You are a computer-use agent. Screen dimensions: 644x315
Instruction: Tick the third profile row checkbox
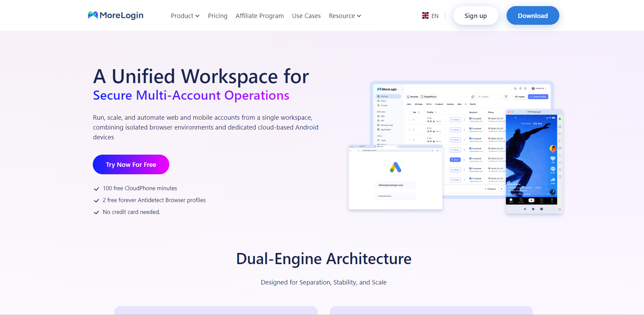click(x=410, y=140)
